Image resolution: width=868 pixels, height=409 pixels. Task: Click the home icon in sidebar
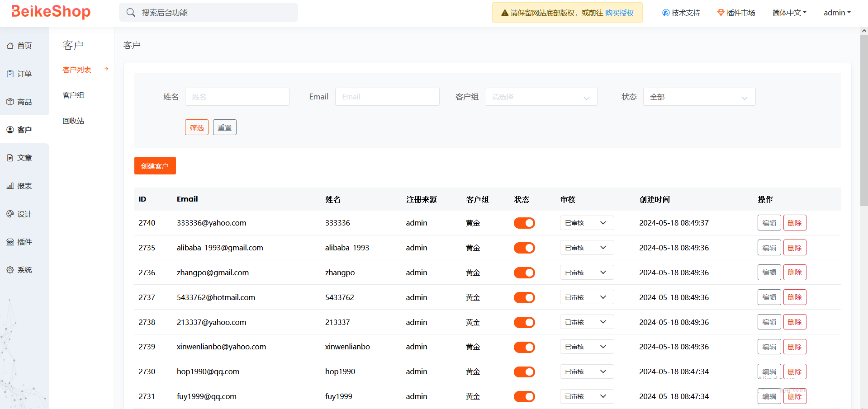pos(10,46)
